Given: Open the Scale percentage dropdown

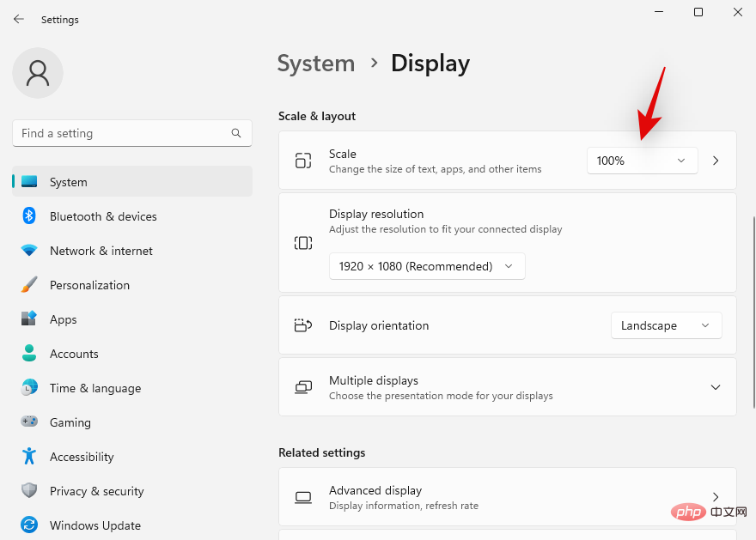Looking at the screenshot, I should (642, 161).
